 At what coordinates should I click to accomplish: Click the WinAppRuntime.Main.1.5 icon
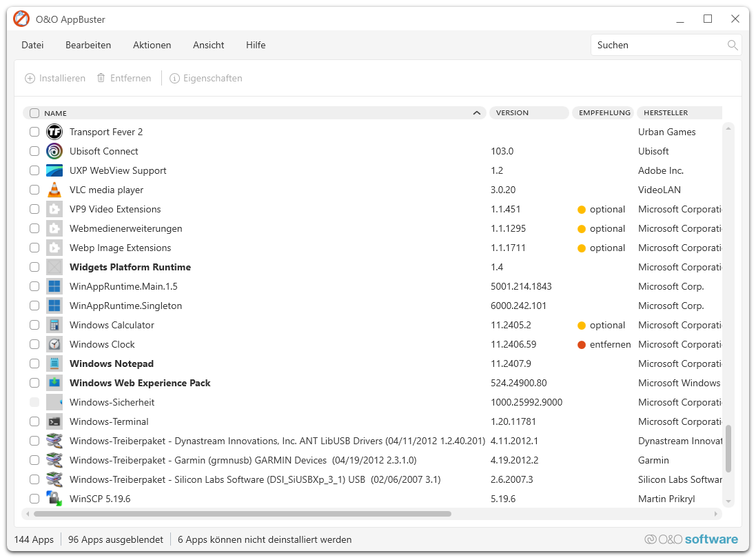point(54,286)
